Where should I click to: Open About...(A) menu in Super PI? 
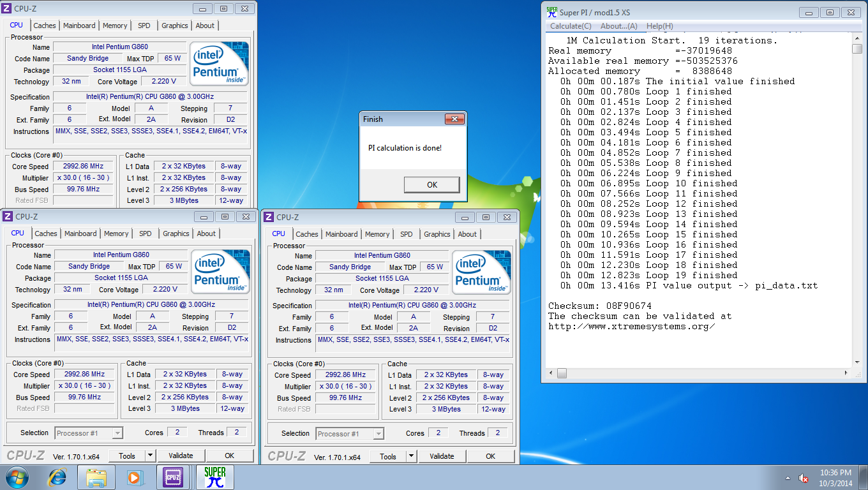(x=619, y=26)
